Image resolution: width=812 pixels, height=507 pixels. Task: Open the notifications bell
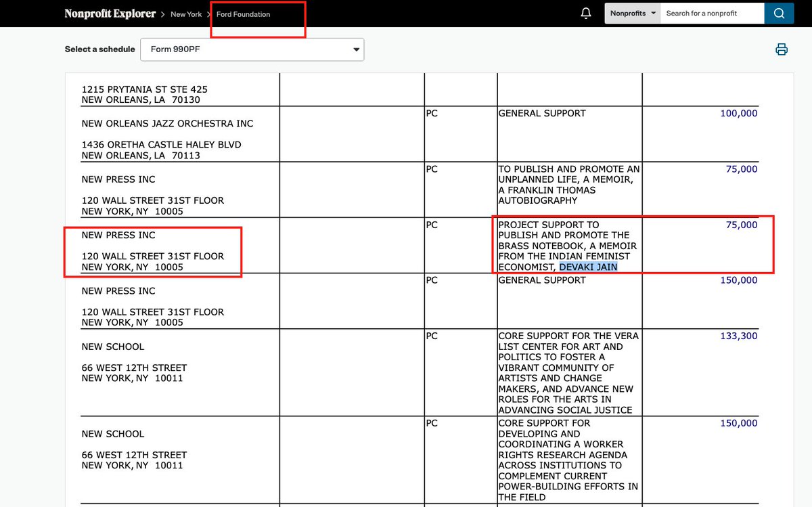tap(586, 14)
